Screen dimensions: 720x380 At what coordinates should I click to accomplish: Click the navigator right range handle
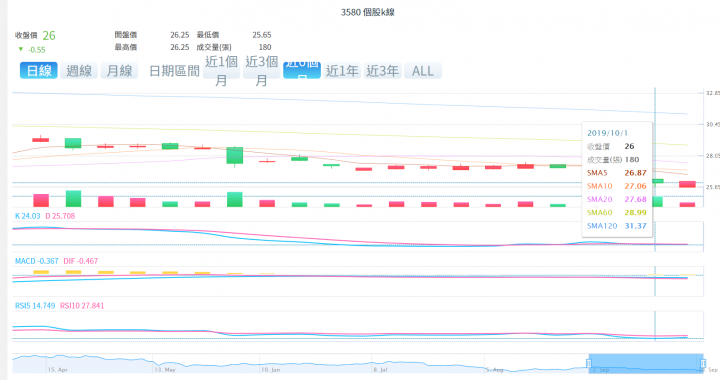click(703, 363)
